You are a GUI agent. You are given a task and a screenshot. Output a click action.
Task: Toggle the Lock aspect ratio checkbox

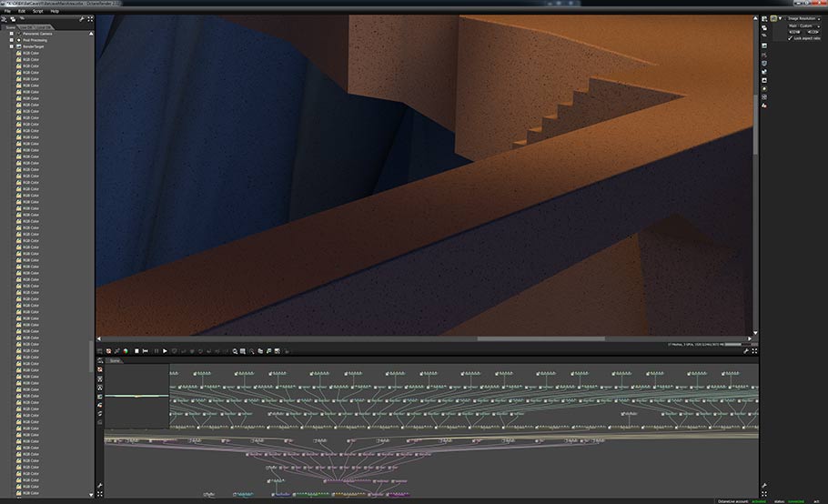click(791, 38)
